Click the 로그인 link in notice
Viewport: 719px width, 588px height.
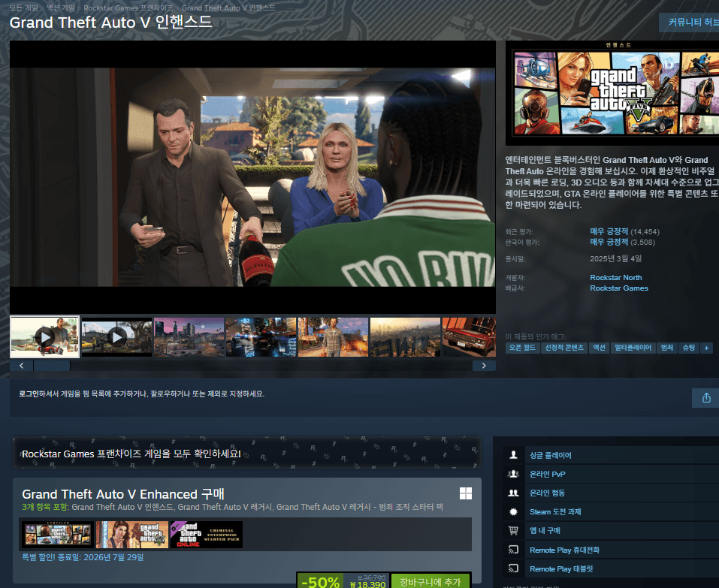[x=29, y=394]
